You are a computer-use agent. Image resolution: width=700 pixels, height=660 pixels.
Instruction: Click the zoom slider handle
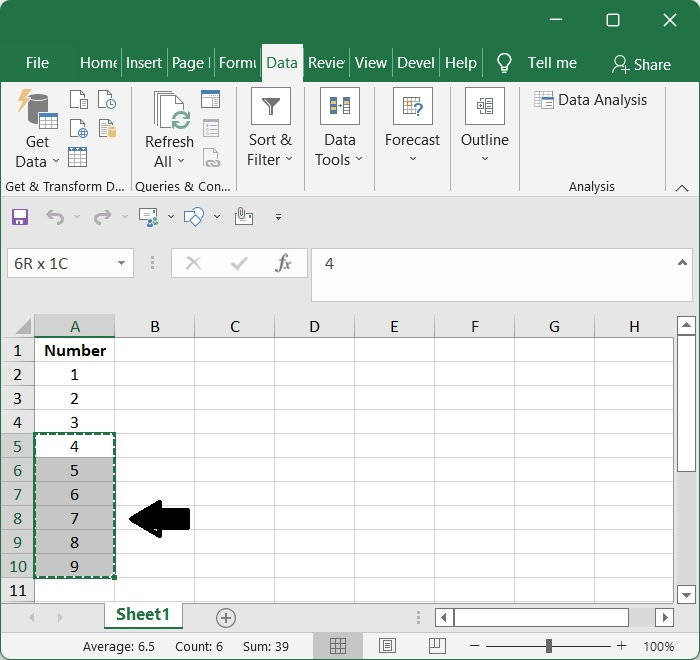(548, 646)
